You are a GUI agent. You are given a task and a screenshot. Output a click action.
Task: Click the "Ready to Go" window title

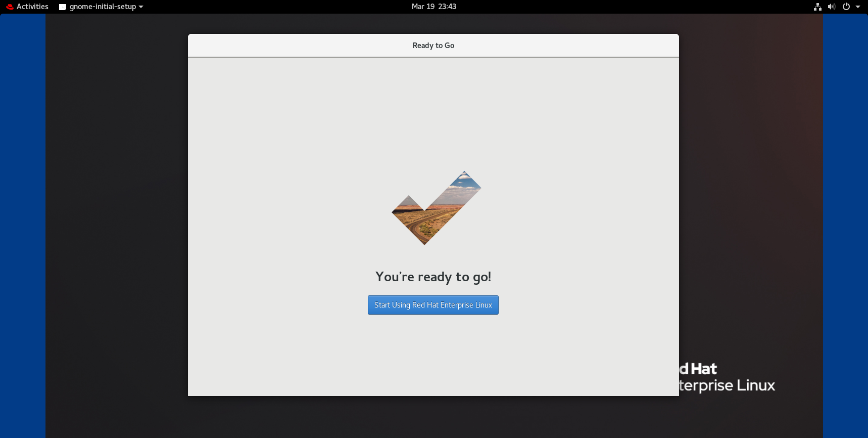point(433,46)
